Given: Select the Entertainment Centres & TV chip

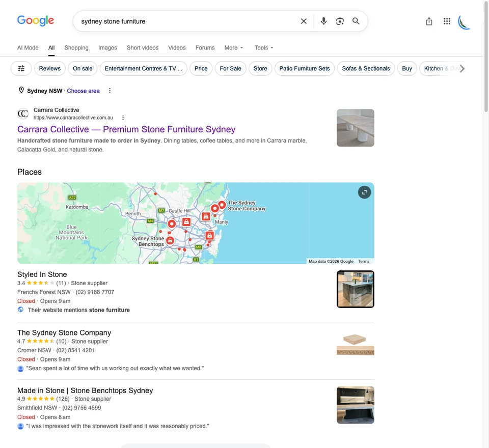Looking at the screenshot, I should (144, 69).
